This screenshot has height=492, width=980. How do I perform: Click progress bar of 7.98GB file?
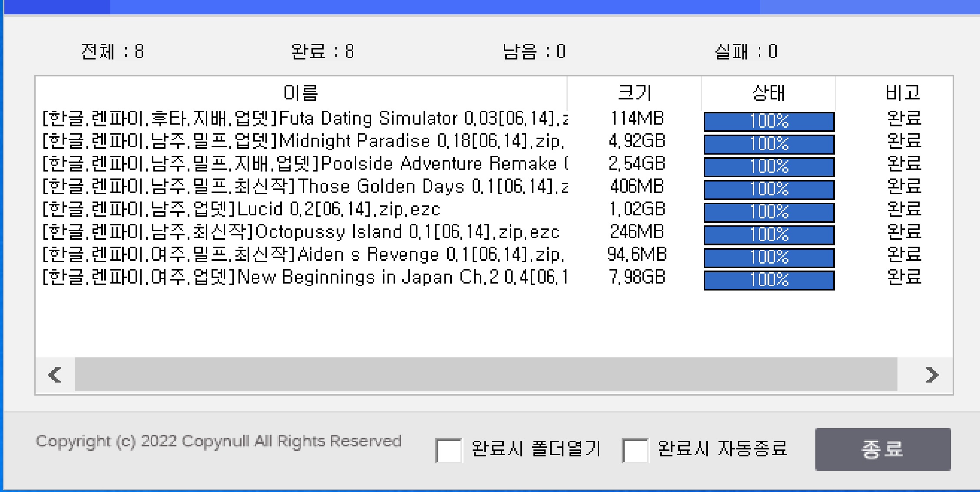coord(768,280)
